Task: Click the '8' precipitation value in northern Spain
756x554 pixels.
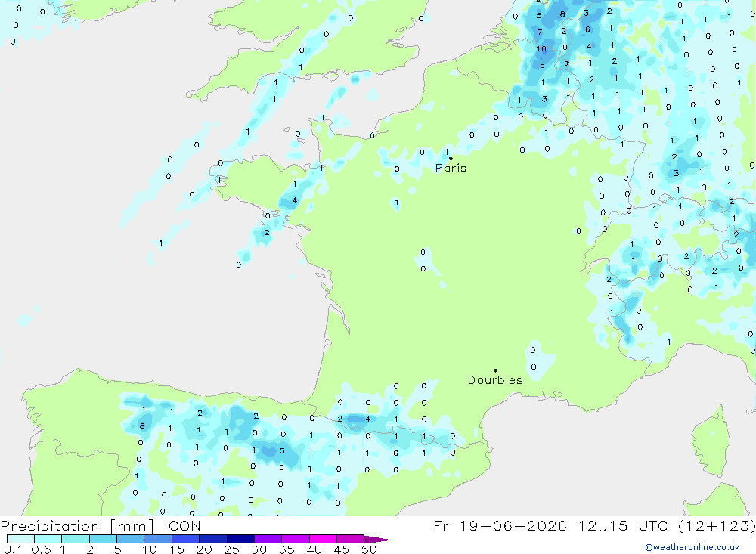Action: tap(142, 426)
